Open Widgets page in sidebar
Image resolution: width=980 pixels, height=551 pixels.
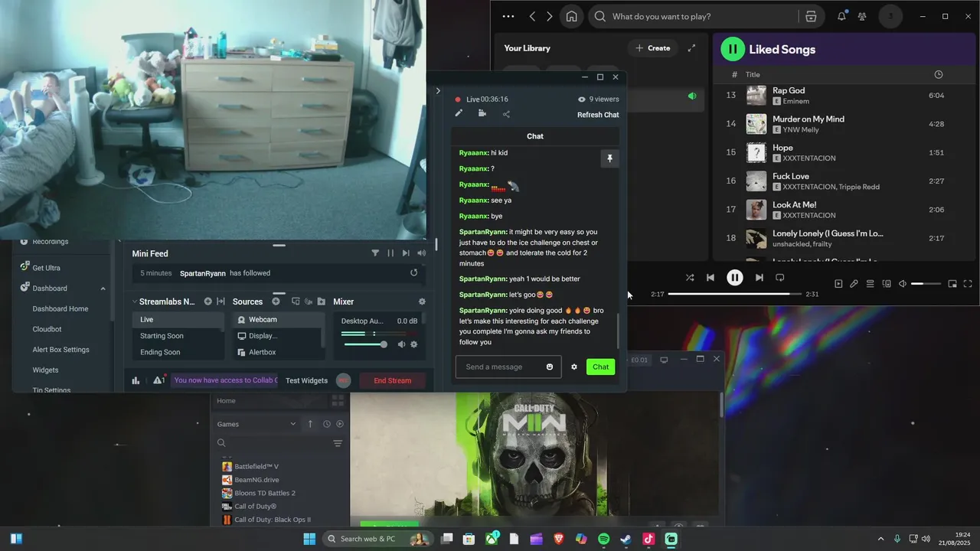click(45, 370)
